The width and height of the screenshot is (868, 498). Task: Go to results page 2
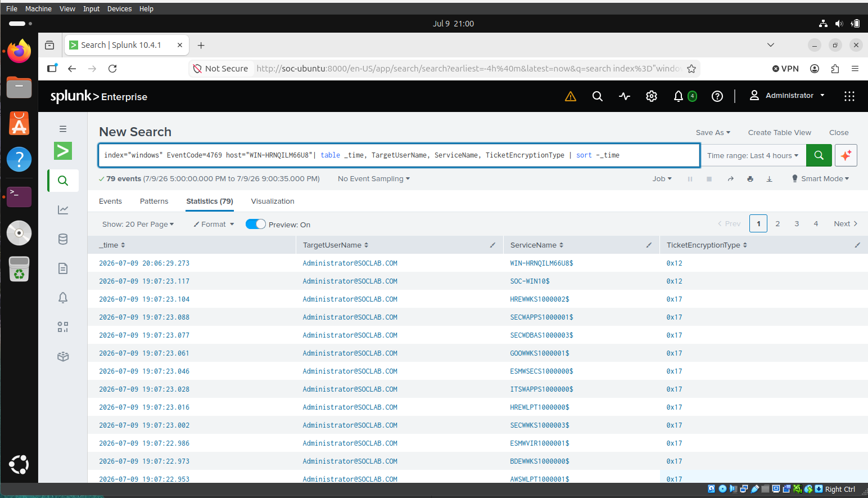[x=777, y=223]
